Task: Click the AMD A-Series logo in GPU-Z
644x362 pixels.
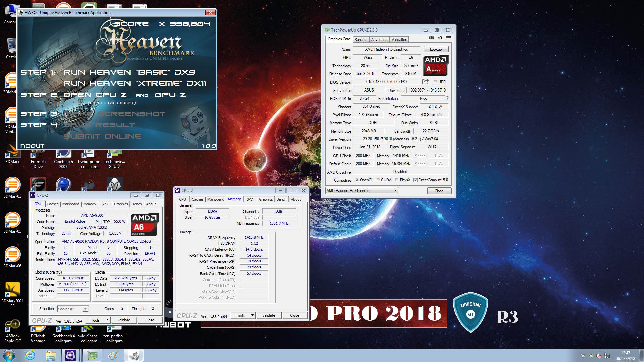Action: pos(435,66)
